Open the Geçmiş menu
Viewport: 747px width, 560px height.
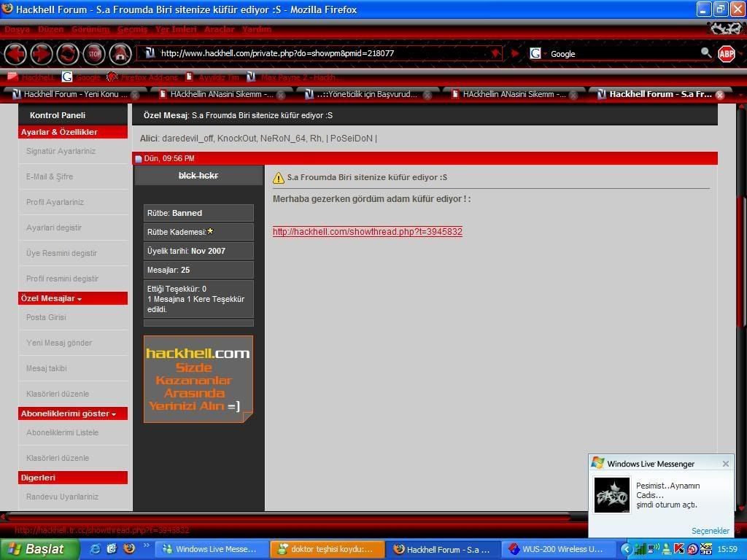[132, 29]
